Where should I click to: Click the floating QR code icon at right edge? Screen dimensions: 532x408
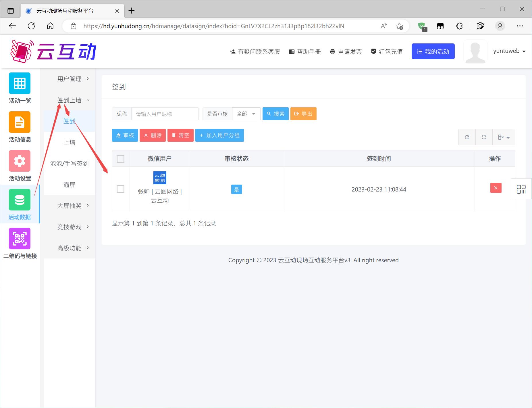tap(521, 189)
